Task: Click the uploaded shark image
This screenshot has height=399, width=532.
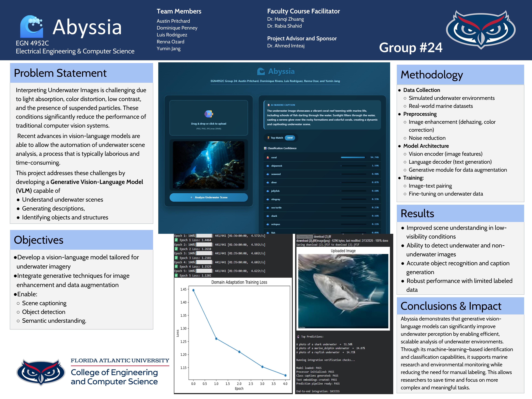Action: (x=343, y=291)
